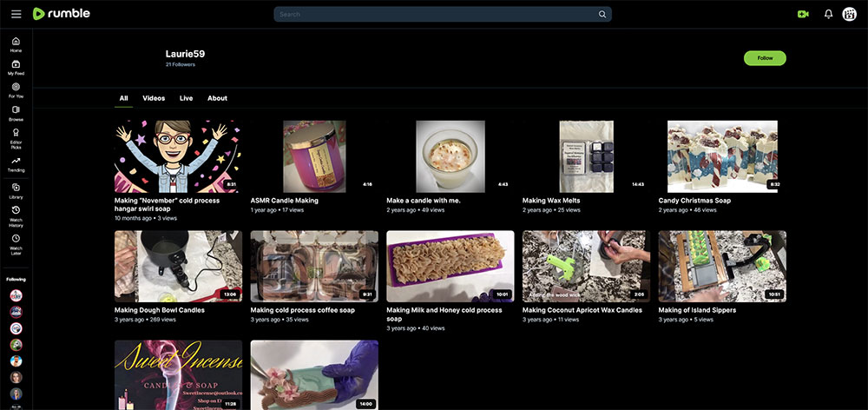Open Making Wax Melts title
868x410 pixels.
[551, 201]
